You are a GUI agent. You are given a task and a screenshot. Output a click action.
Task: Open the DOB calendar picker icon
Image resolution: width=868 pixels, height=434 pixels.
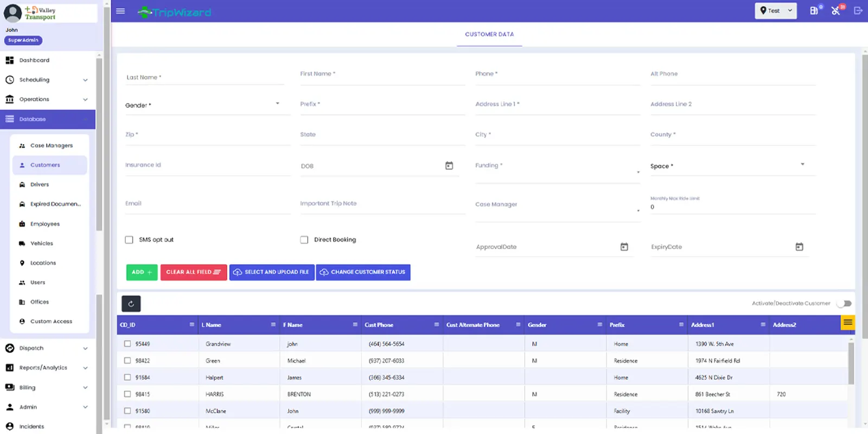click(x=449, y=165)
